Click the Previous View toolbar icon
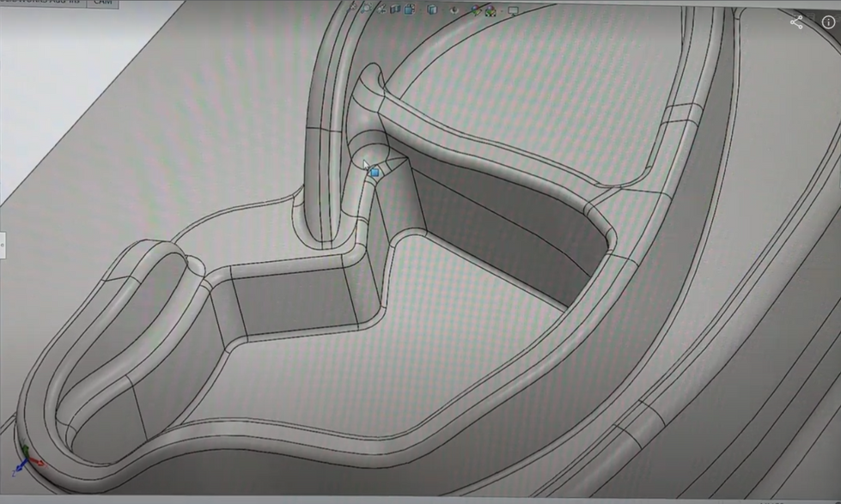The width and height of the screenshot is (841, 504). [x=381, y=9]
